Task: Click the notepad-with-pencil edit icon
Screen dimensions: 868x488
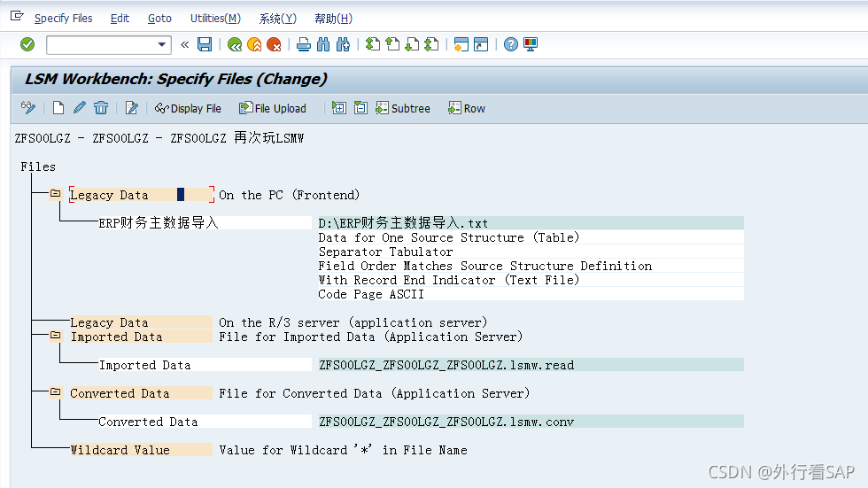Action: click(x=131, y=107)
